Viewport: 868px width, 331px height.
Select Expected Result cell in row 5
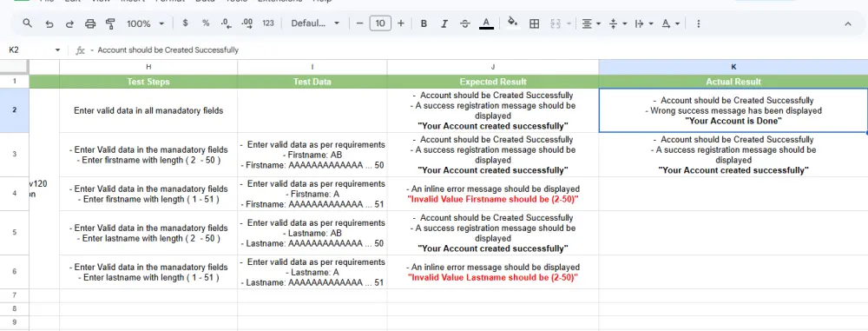[493, 233]
